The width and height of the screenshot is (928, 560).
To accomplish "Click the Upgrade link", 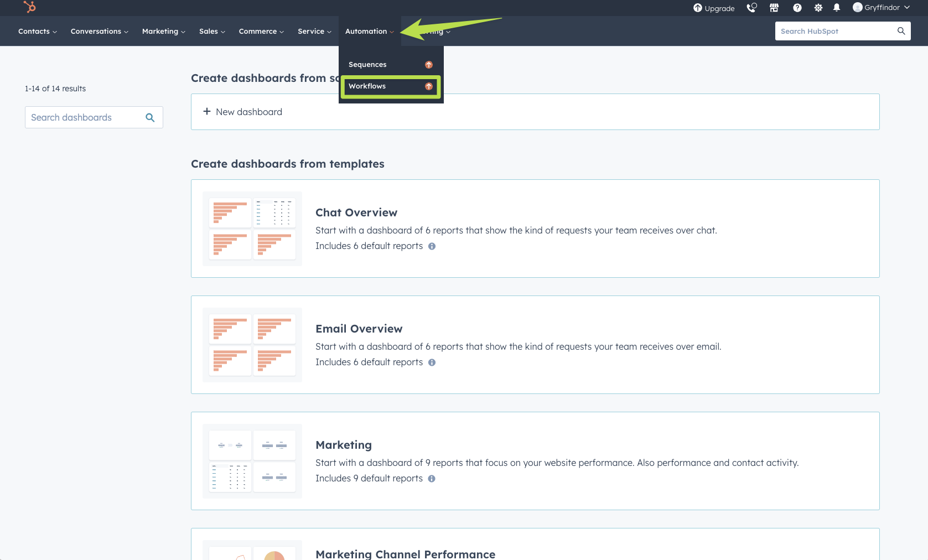I will coord(714,8).
